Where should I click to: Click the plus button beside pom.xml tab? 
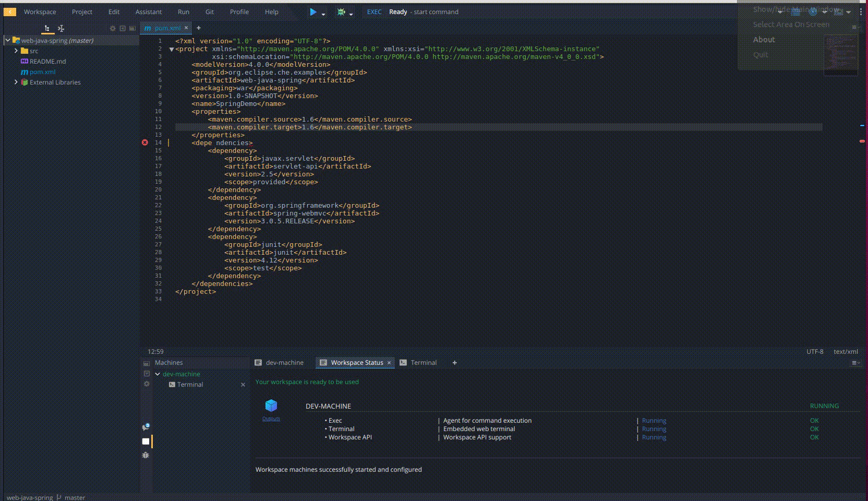click(198, 28)
